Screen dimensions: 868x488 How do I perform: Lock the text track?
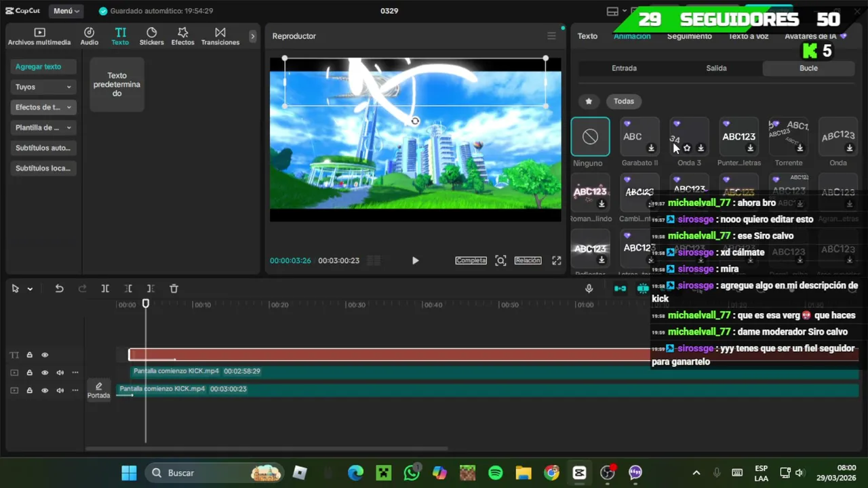pyautogui.click(x=30, y=355)
